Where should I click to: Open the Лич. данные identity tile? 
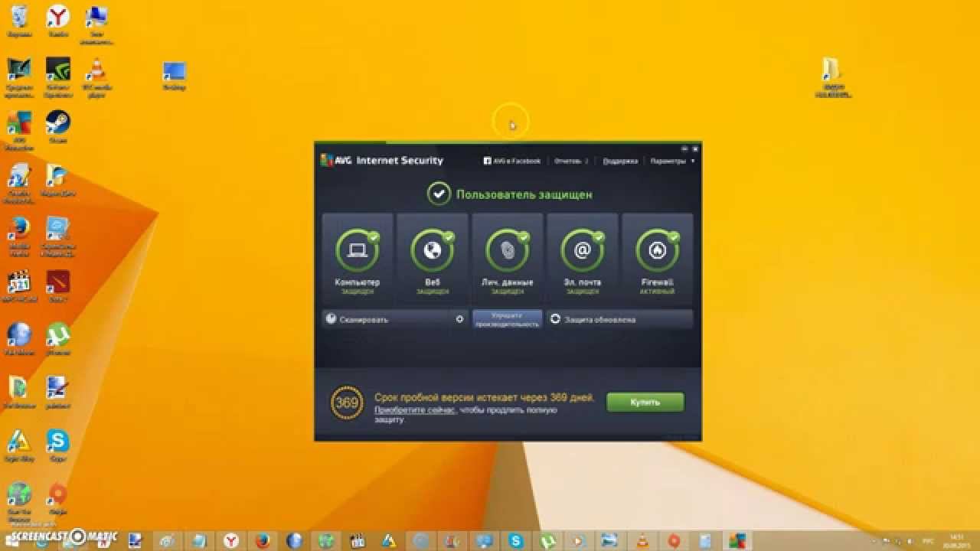point(508,258)
